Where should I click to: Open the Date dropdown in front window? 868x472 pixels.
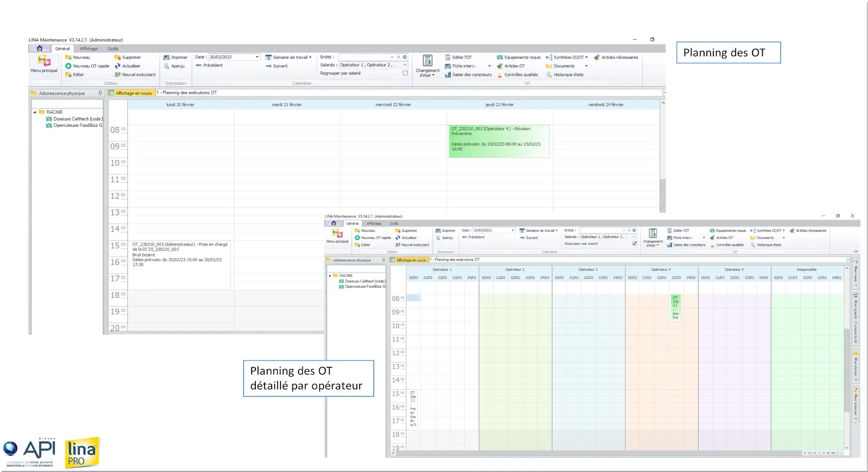coord(513,230)
